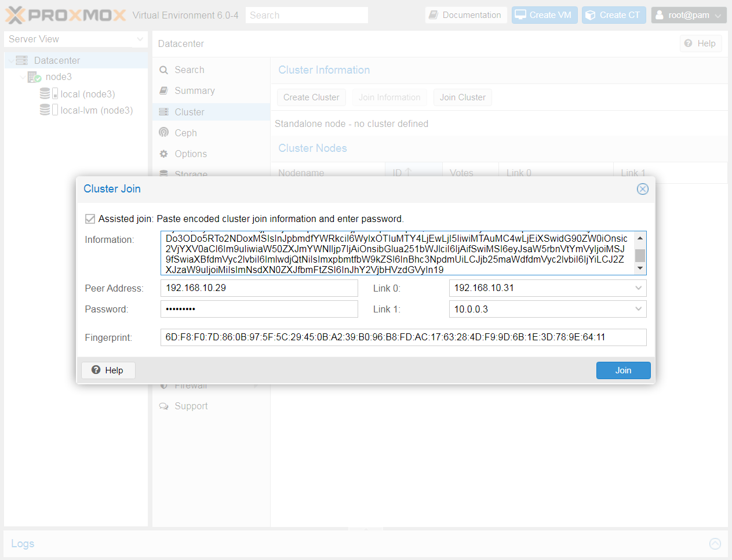Click the node3 server icon
Screen dimensions: 732x560
pos(34,77)
